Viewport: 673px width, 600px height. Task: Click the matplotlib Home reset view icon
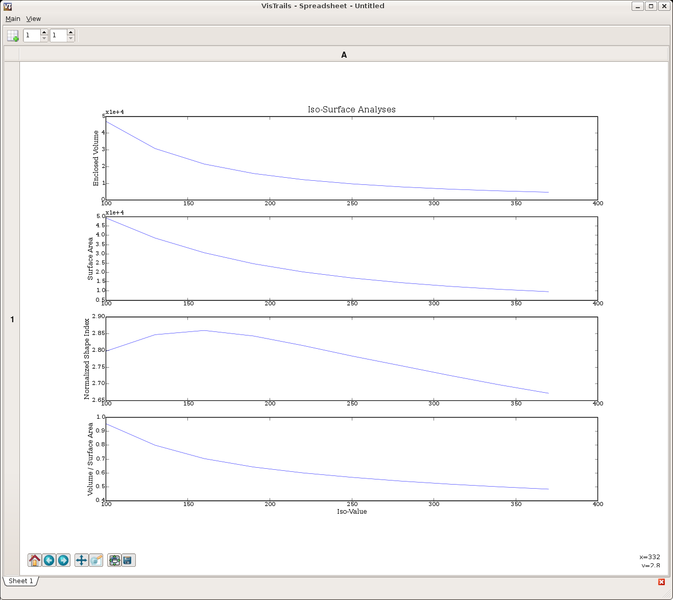point(34,560)
